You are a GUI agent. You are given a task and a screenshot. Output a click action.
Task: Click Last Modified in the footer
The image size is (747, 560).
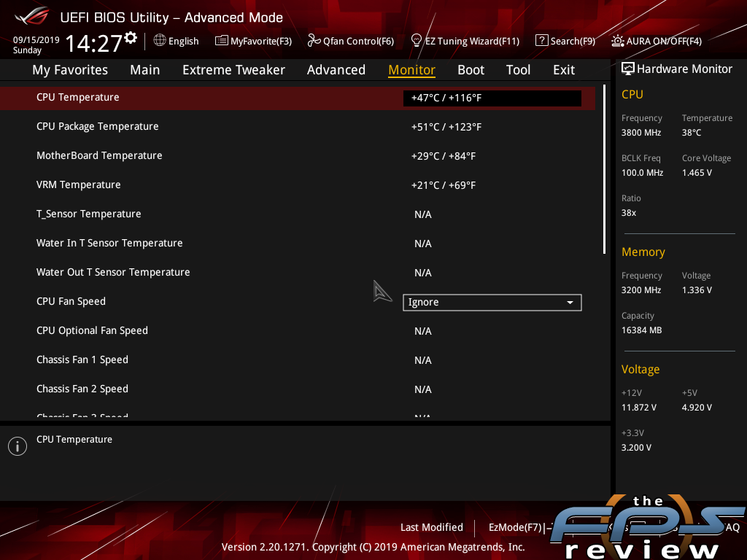[x=432, y=527]
